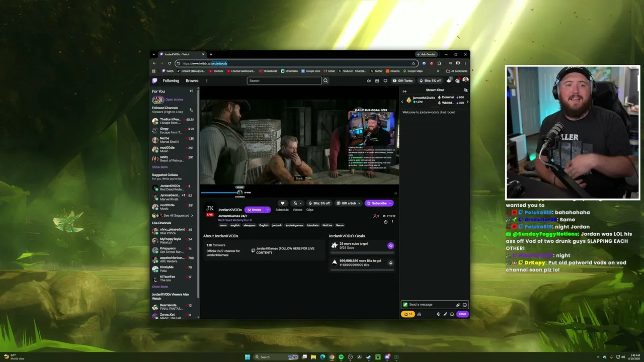
Task: Open the Twitch inbox envelope icon
Action: pos(377,80)
